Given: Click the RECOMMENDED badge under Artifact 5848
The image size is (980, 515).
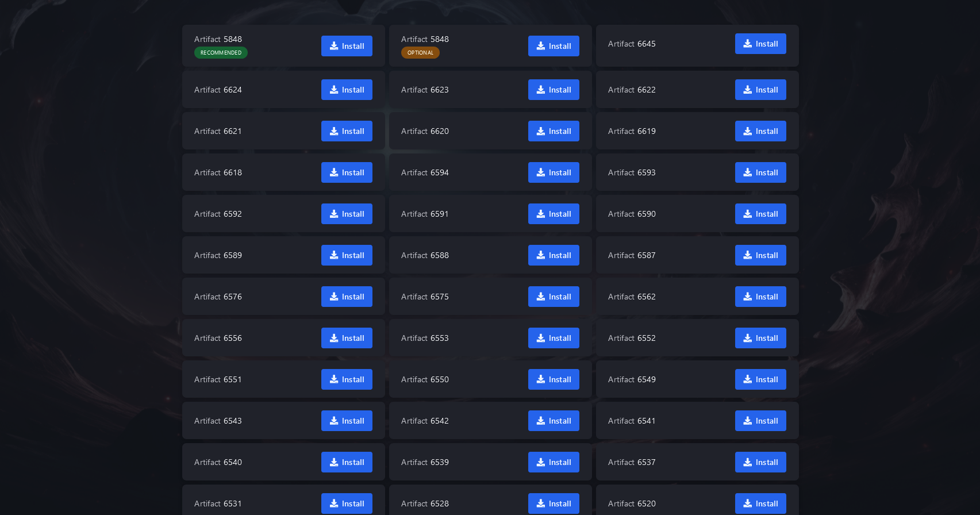Looking at the screenshot, I should 221,53.
